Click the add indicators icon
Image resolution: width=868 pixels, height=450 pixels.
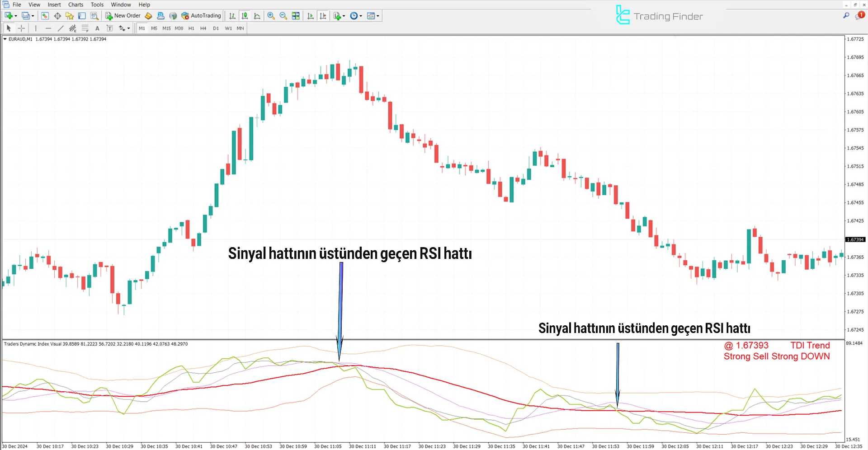pyautogui.click(x=337, y=16)
